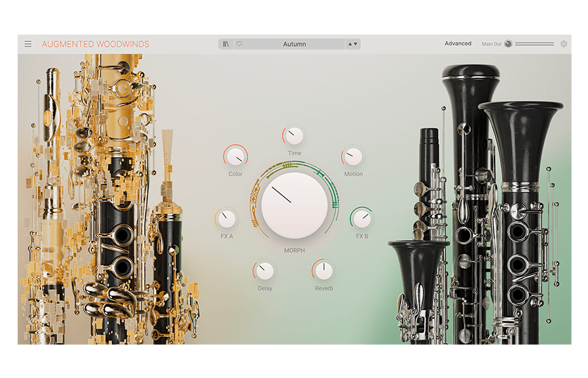Click the Reverb knob
The width and height of the screenshot is (588, 378).
[x=324, y=271]
